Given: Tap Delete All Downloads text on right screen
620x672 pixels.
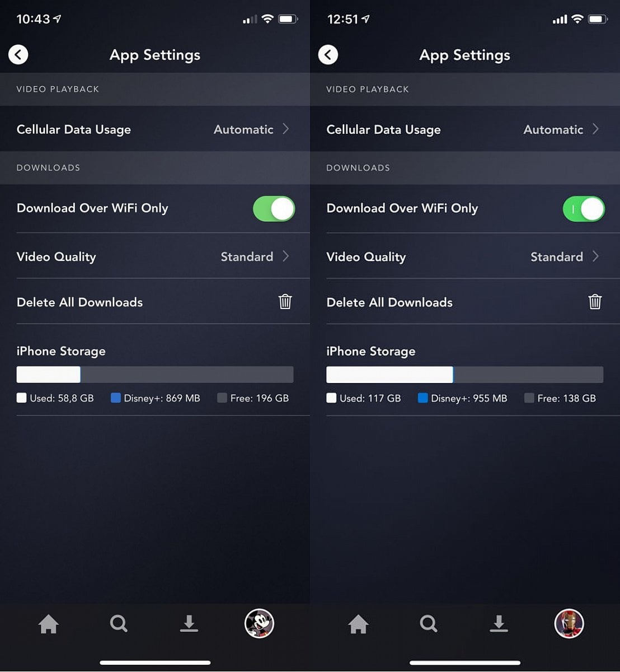Looking at the screenshot, I should [389, 302].
